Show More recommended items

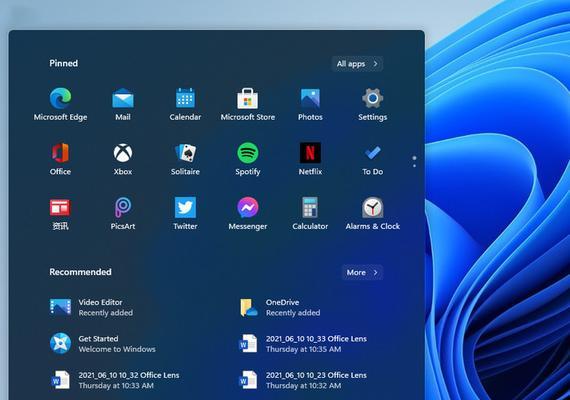tap(362, 272)
